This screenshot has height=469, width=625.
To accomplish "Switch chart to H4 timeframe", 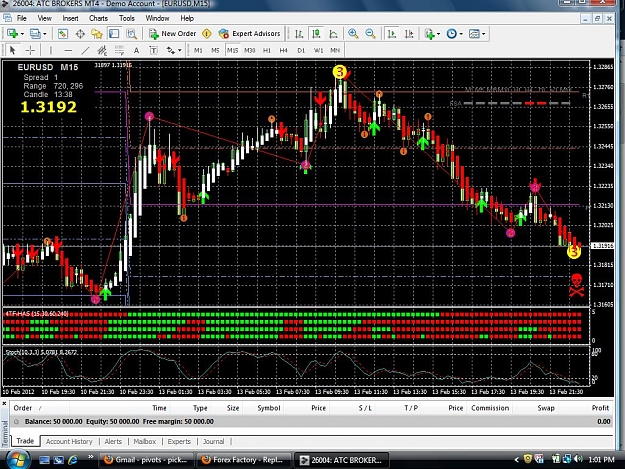I will pos(283,51).
